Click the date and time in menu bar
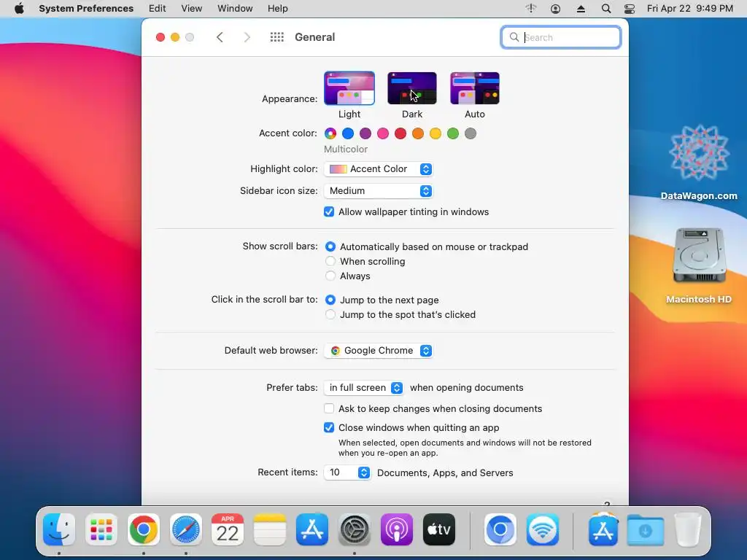 (x=690, y=9)
